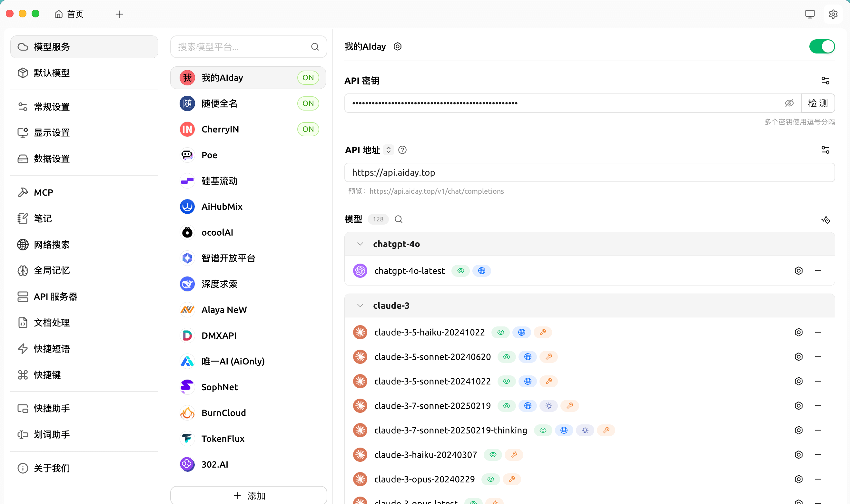This screenshot has width=850, height=504.
Task: Open settings gear for chatgpt-4o-latest model
Action: pyautogui.click(x=798, y=271)
